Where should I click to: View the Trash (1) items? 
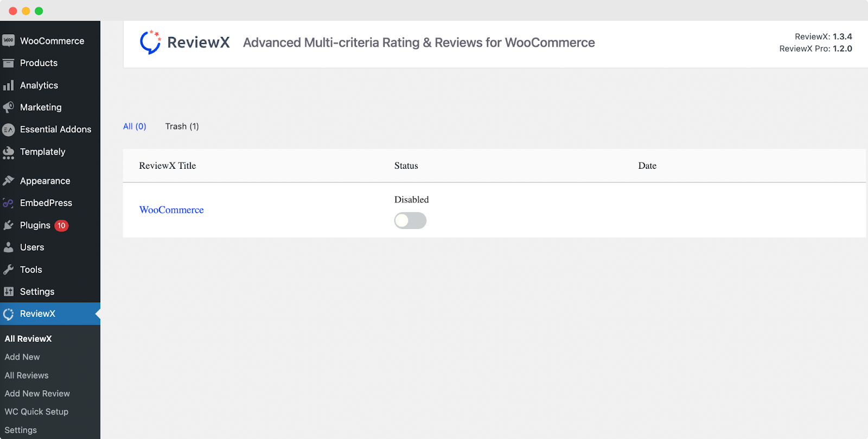[x=182, y=126]
